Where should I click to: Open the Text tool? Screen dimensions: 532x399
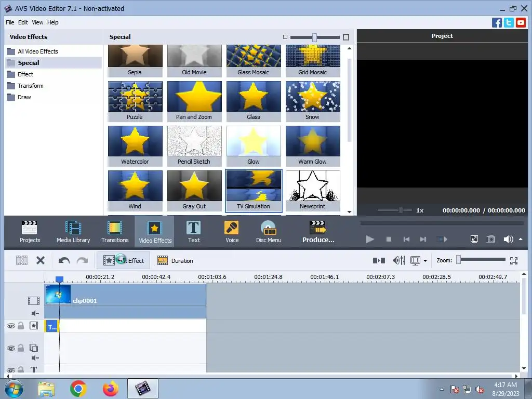[x=194, y=232]
